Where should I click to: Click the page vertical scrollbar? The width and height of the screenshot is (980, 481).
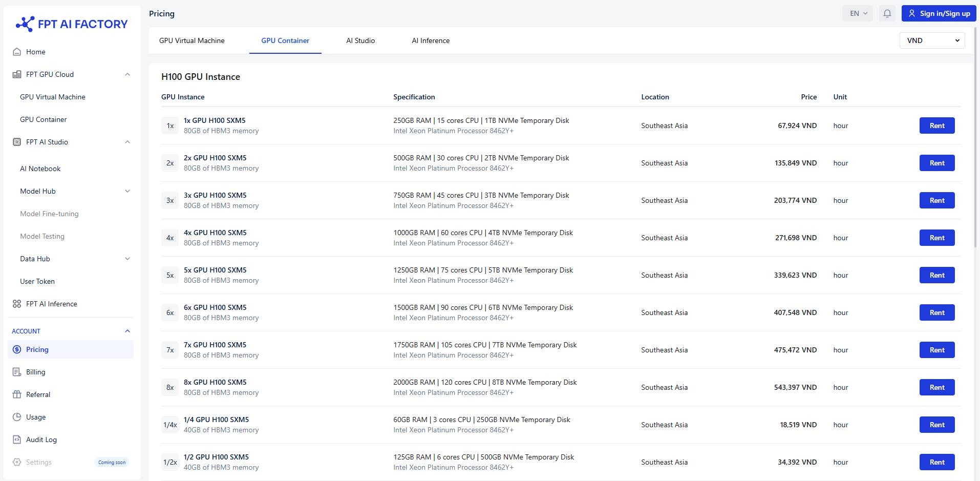click(975, 138)
